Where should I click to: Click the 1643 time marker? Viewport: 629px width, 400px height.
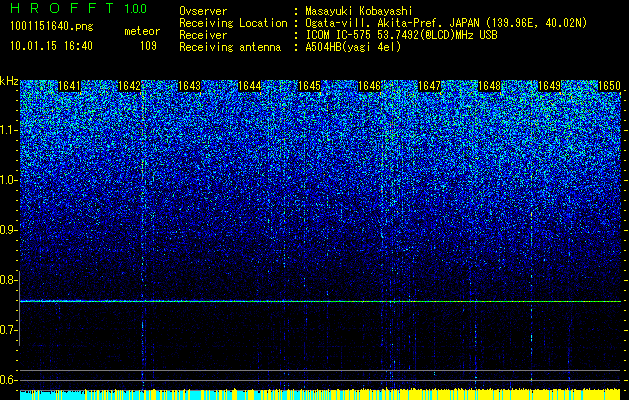[189, 86]
